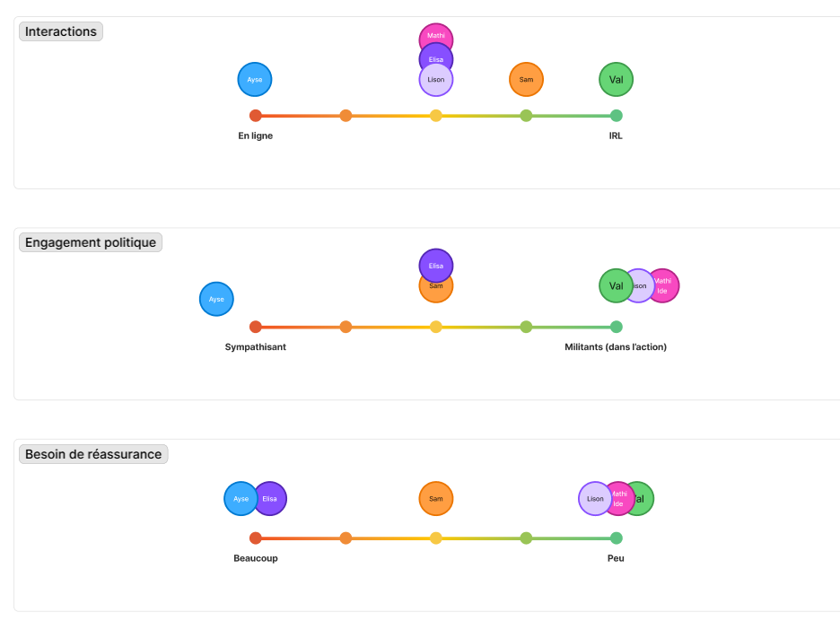840x630 pixels.
Task: Click Lison's avatar in Besoin de réassurance
Action: click(x=592, y=499)
